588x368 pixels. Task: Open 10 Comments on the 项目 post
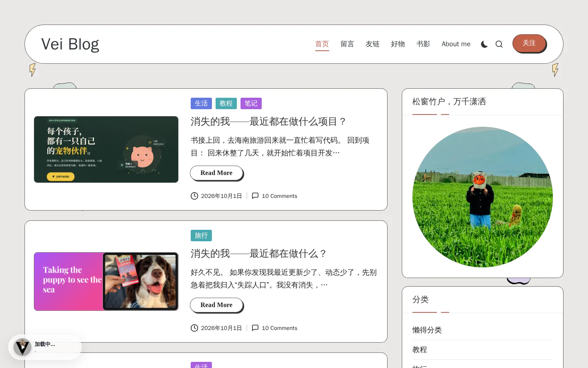pyautogui.click(x=279, y=196)
